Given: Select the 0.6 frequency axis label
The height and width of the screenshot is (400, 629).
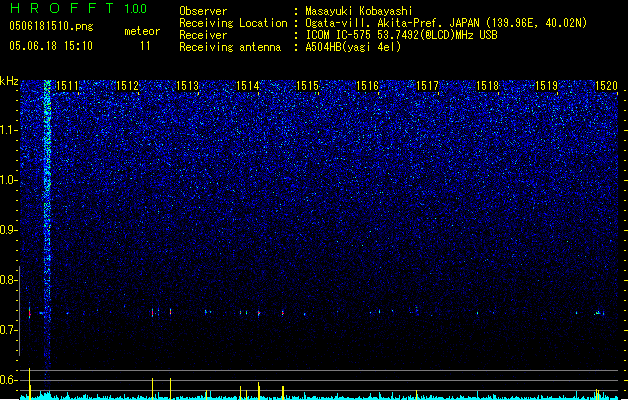Looking at the screenshot, I should (8, 380).
